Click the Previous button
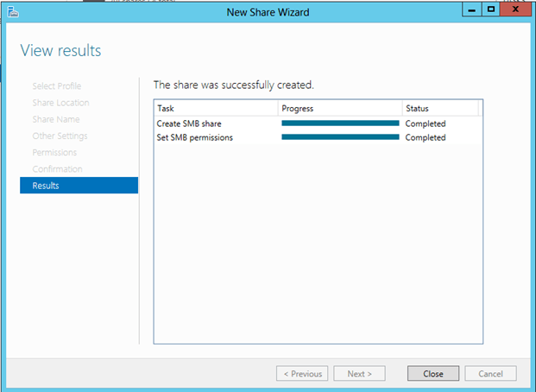 (302, 374)
